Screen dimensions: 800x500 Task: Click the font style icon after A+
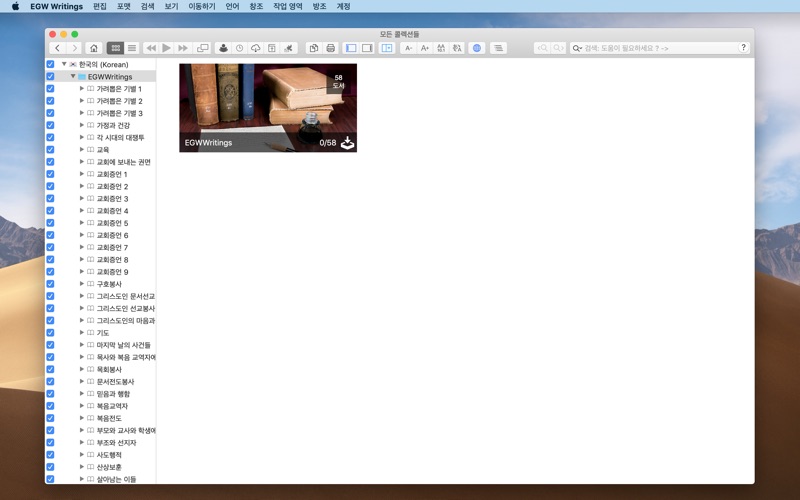point(441,48)
